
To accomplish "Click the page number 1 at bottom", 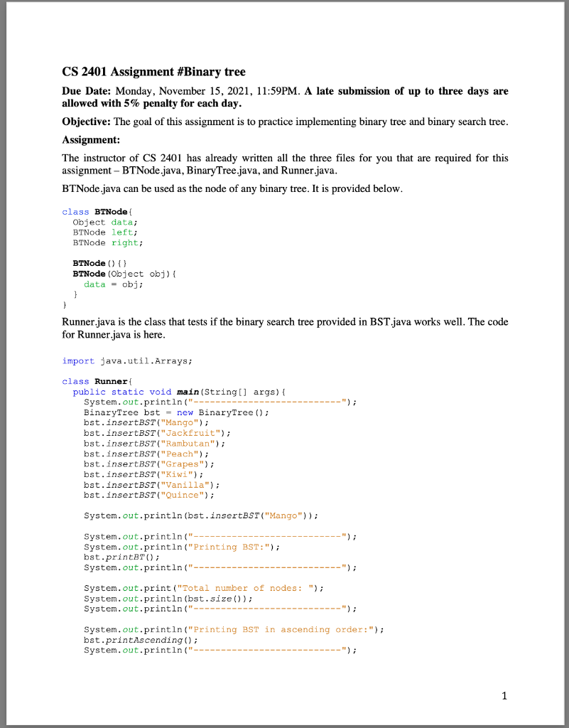I will tap(504, 696).
